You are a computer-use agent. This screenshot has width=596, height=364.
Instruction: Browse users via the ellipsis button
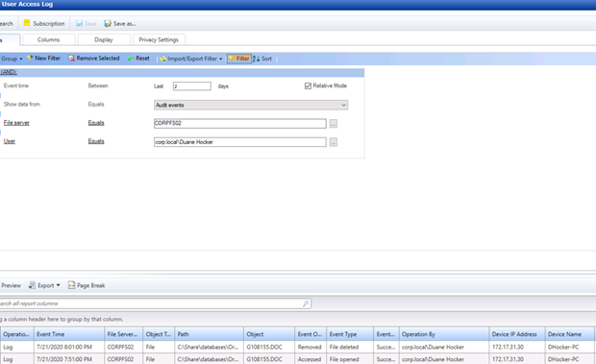pos(334,142)
